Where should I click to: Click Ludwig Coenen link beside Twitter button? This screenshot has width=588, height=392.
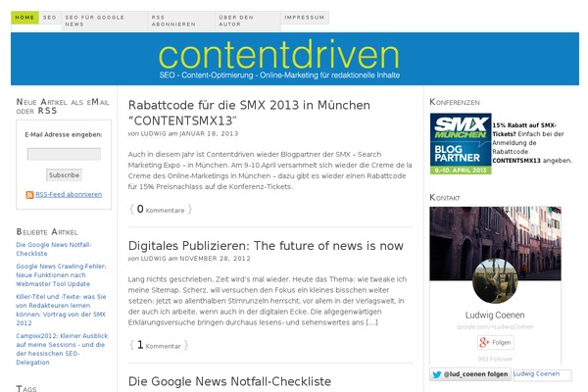(x=536, y=374)
